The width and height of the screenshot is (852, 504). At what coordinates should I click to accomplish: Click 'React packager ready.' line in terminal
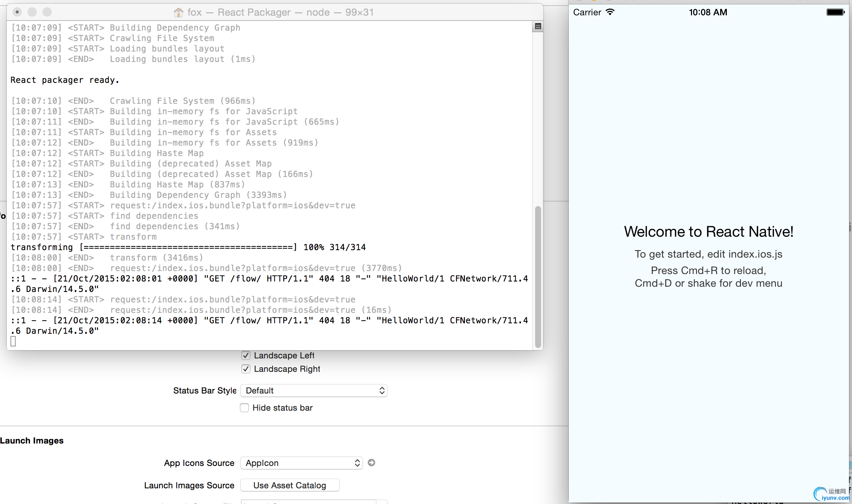tap(65, 80)
